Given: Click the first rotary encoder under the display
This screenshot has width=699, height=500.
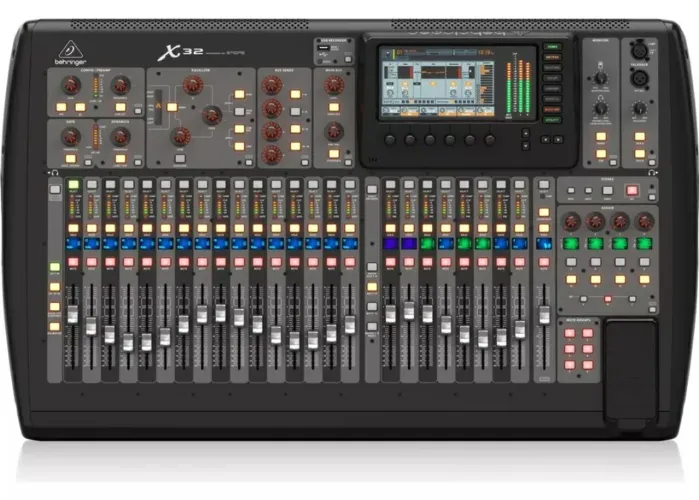Looking at the screenshot, I should tap(390, 140).
